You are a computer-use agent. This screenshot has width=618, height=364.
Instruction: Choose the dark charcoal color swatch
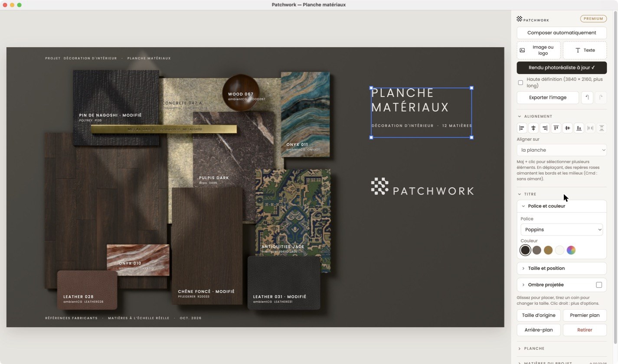[525, 250]
